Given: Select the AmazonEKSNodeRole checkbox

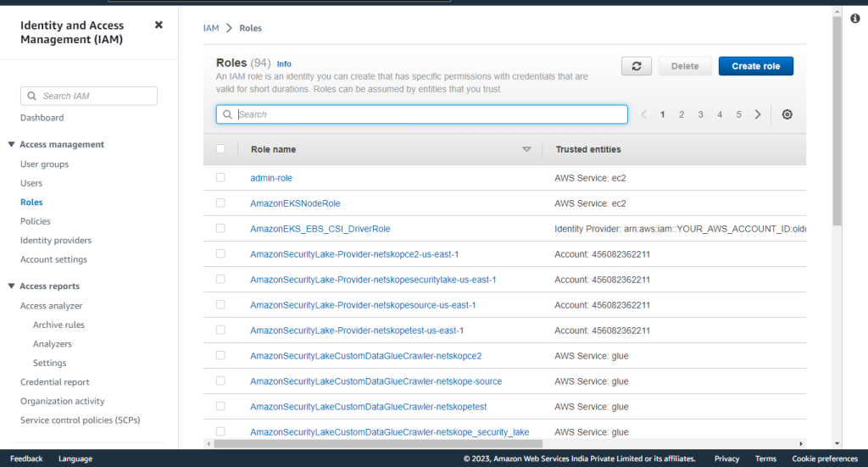Looking at the screenshot, I should tap(221, 203).
